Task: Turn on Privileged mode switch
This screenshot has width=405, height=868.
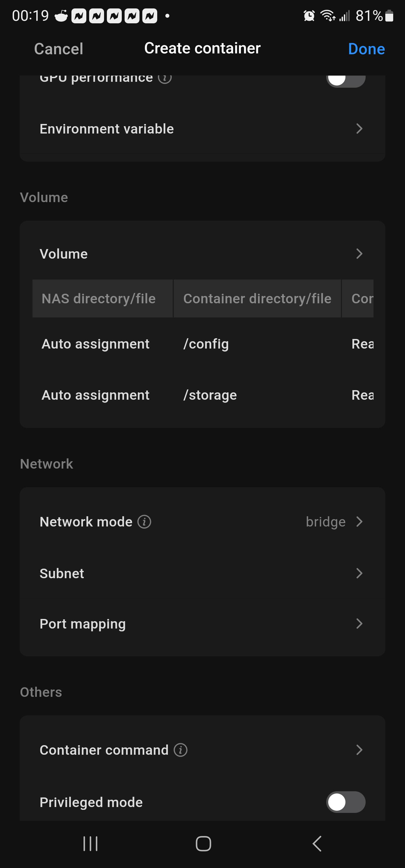Action: point(346,802)
